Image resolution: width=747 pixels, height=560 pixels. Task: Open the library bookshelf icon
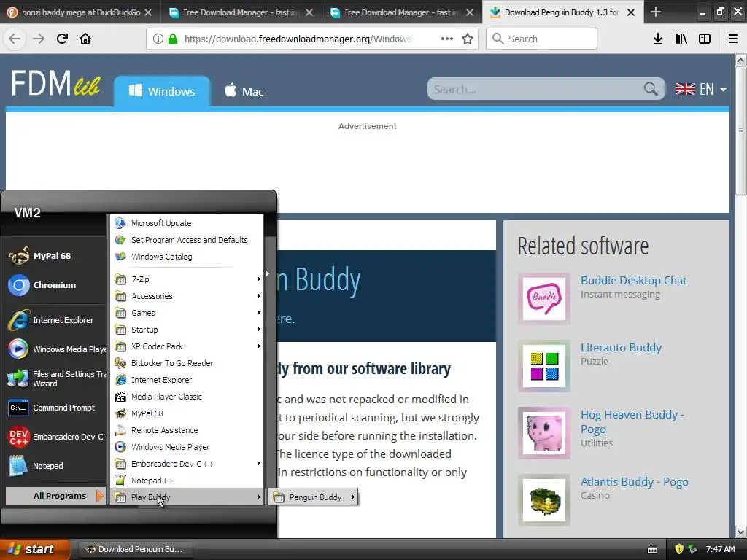tap(681, 39)
